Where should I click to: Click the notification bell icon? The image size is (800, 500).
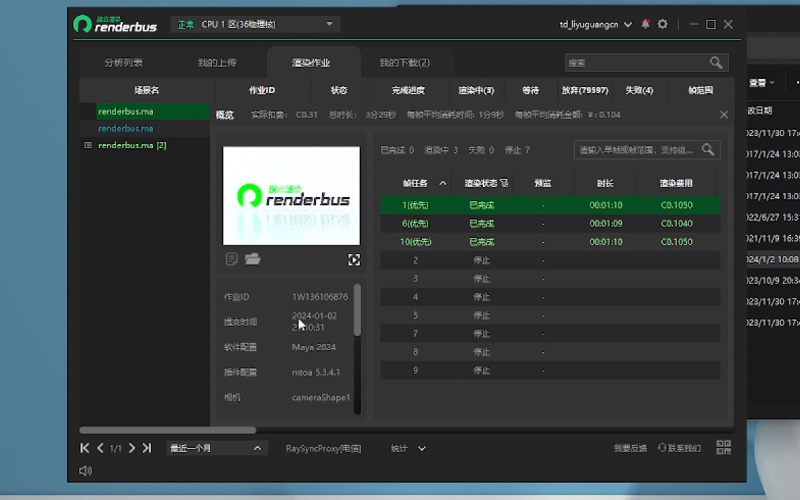(645, 24)
